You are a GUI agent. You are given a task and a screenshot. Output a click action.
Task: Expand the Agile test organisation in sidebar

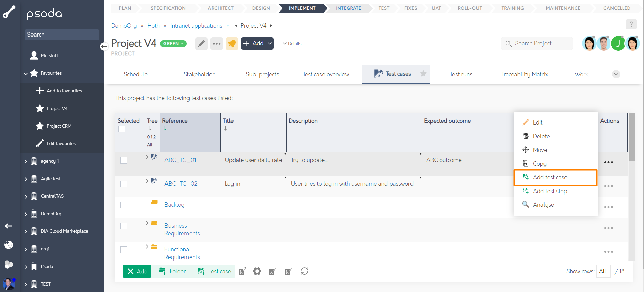26,179
